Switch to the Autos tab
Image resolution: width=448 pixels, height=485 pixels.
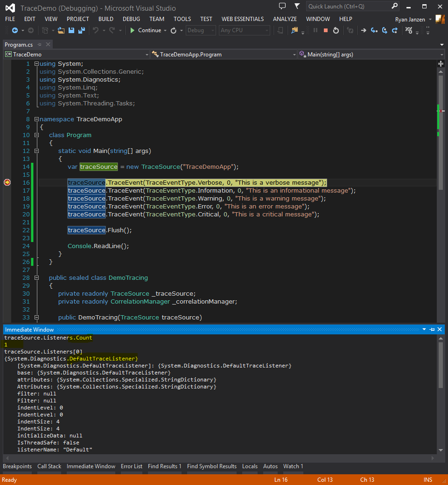pyautogui.click(x=270, y=466)
